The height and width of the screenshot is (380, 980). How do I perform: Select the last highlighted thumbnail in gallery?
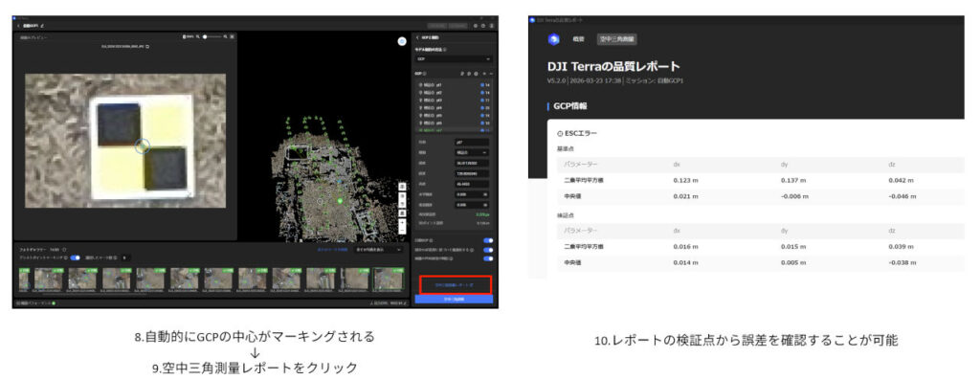pos(389,279)
